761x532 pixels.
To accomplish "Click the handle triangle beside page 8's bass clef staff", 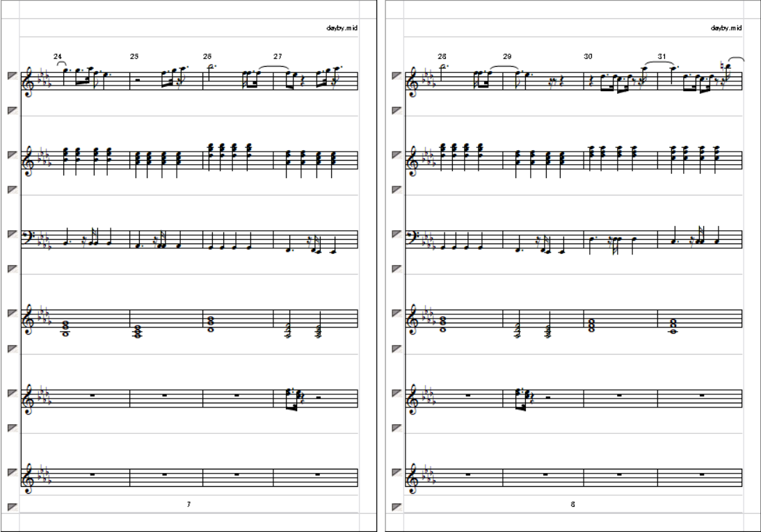I will point(397,234).
